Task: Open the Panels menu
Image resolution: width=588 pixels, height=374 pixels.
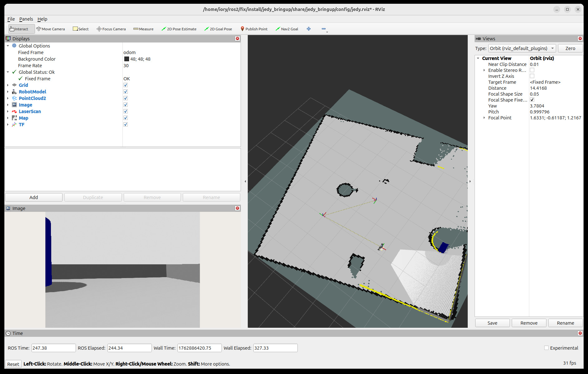Action: pyautogui.click(x=26, y=19)
